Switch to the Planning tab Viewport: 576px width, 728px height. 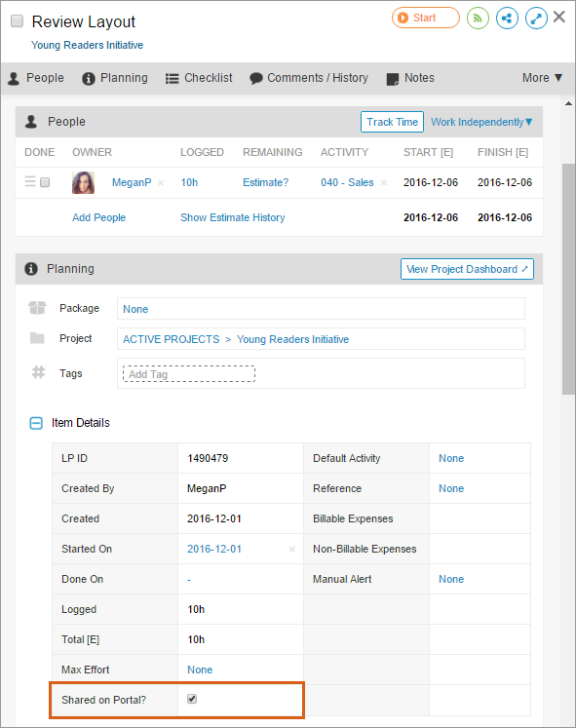[x=115, y=78]
